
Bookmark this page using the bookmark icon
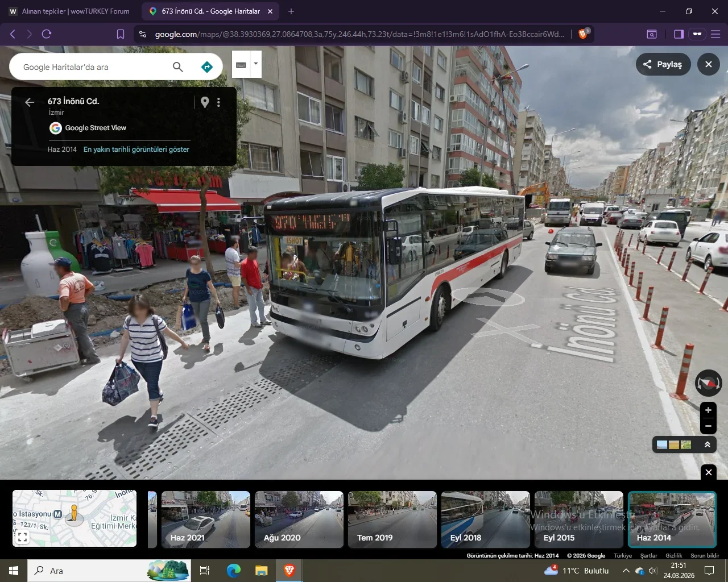tap(121, 34)
